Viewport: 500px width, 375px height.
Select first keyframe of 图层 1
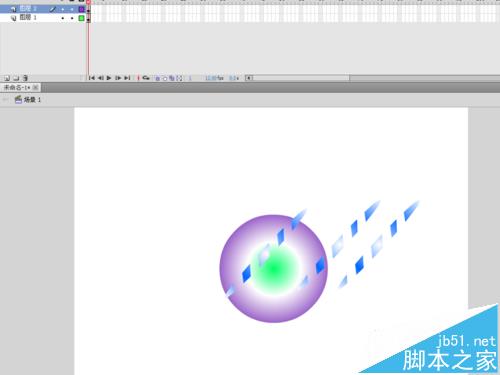(89, 18)
